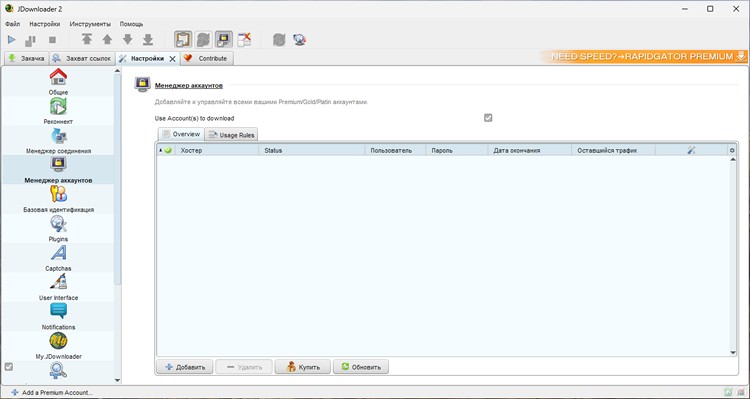The width and height of the screenshot is (750, 399).
Task: Click the enabled checkmark column header
Action: coord(168,150)
